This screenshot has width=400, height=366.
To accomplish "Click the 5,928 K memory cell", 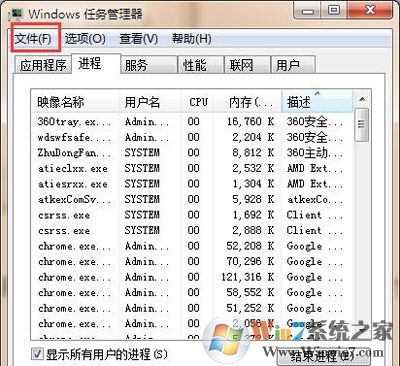I will (253, 199).
